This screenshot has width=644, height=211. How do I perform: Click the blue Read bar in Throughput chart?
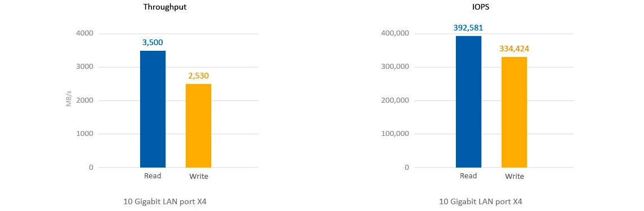tap(153, 109)
